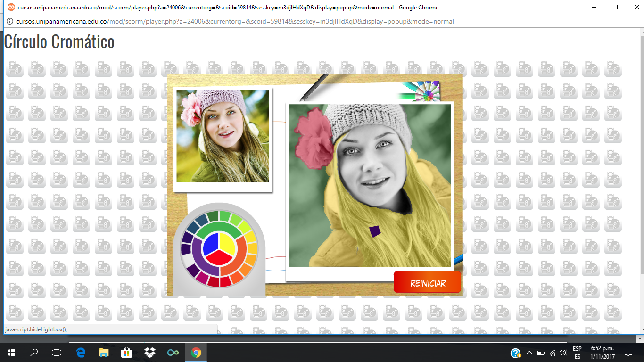The image size is (644, 362).
Task: Switch to Google Chrome on the taskbar
Action: [x=196, y=352]
